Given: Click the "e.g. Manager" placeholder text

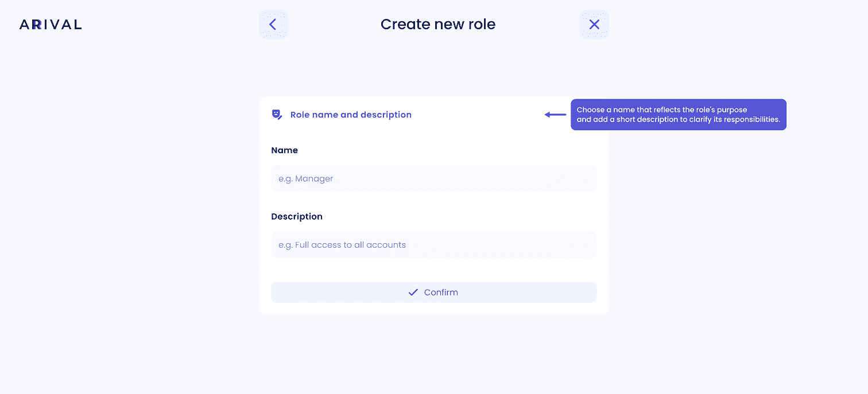Looking at the screenshot, I should tap(306, 179).
